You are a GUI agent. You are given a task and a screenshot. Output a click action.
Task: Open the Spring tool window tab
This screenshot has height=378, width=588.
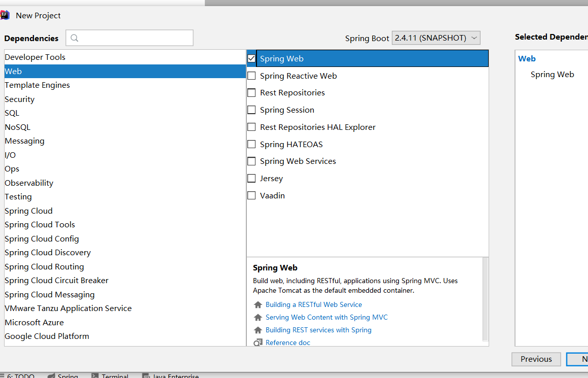point(63,375)
